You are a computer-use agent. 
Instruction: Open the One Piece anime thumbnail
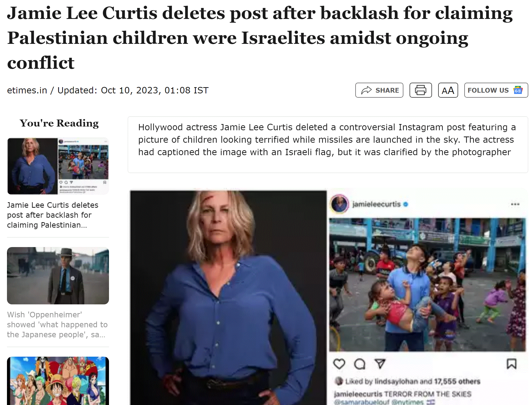click(58, 381)
